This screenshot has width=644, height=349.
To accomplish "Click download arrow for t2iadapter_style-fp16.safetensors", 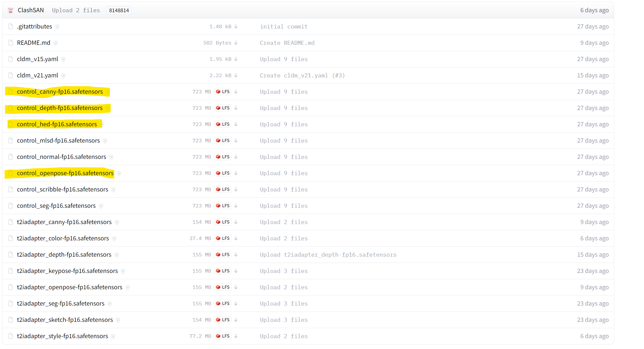I will coord(236,336).
